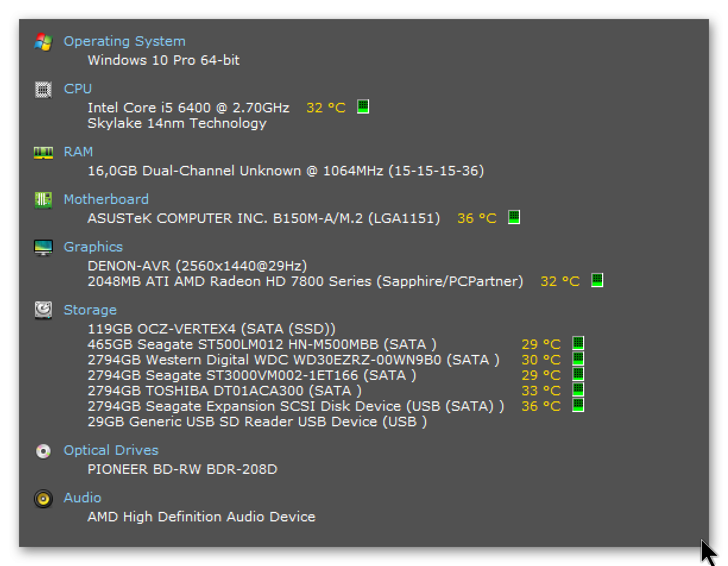
Task: Open the Motherboard section heading
Action: 106,200
